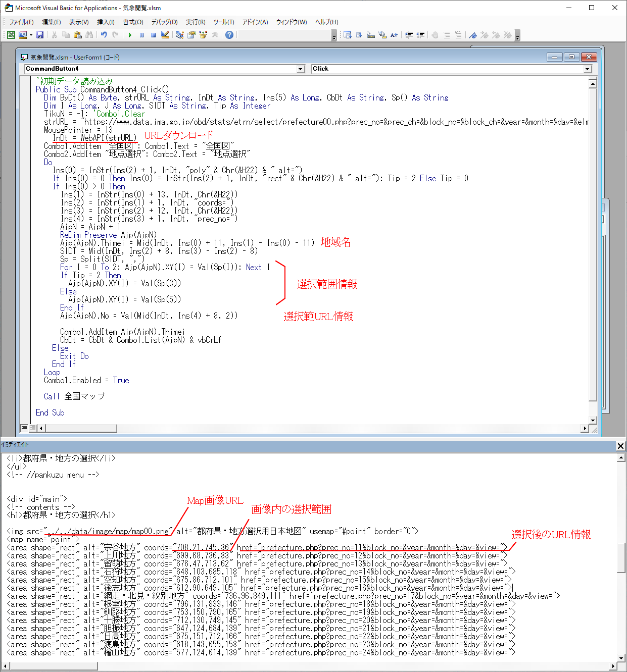
Task: Select the Comment Block icon
Action: [447, 35]
